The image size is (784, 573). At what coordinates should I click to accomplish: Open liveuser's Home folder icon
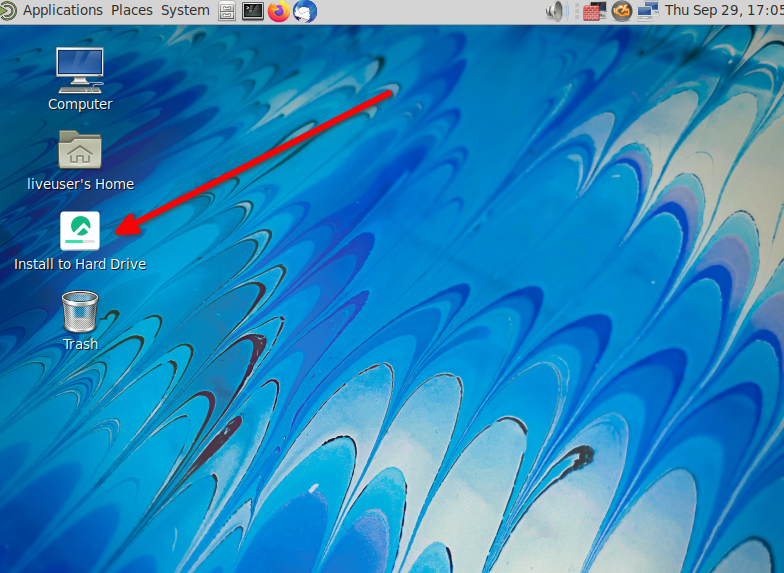[80, 150]
